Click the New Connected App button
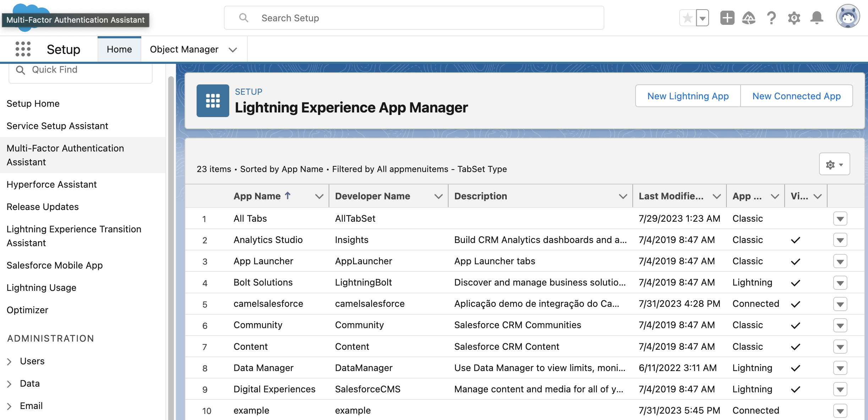Image resolution: width=868 pixels, height=420 pixels. 796,96
